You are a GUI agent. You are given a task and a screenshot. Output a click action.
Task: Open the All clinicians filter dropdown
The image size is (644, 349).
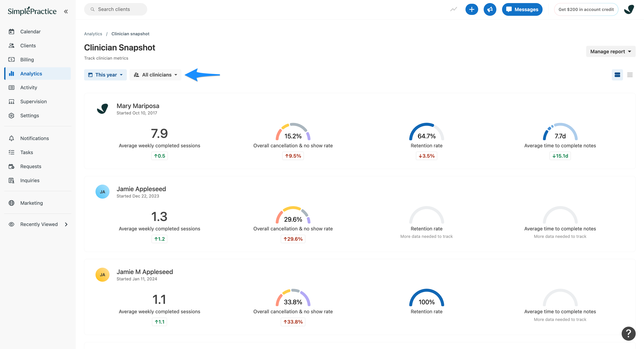tap(155, 75)
